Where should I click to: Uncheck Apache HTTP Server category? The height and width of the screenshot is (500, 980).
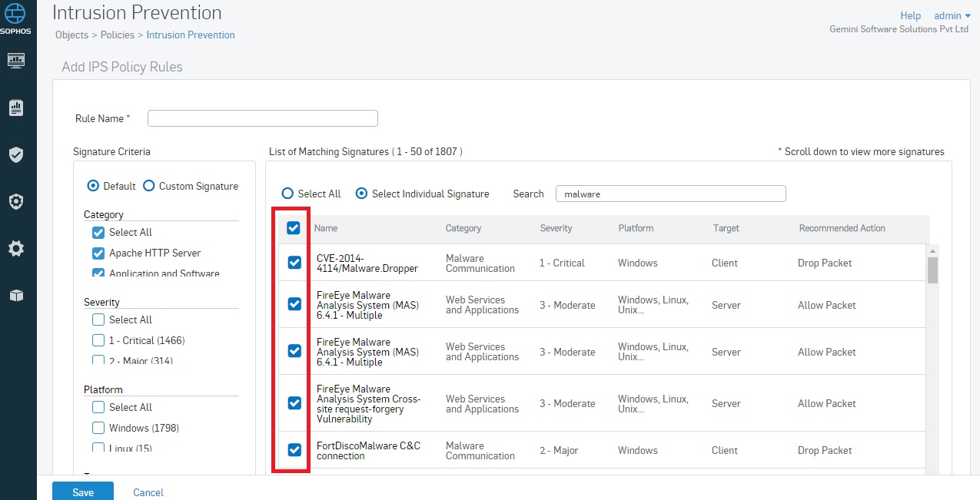click(x=98, y=253)
